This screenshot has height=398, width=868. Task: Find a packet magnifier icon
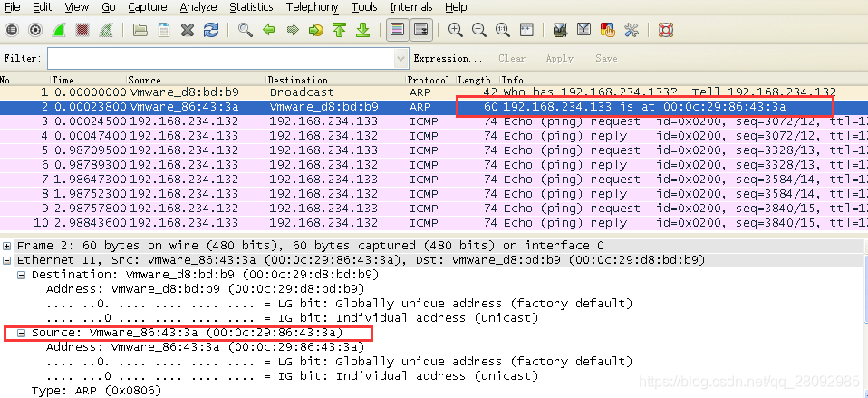246,30
